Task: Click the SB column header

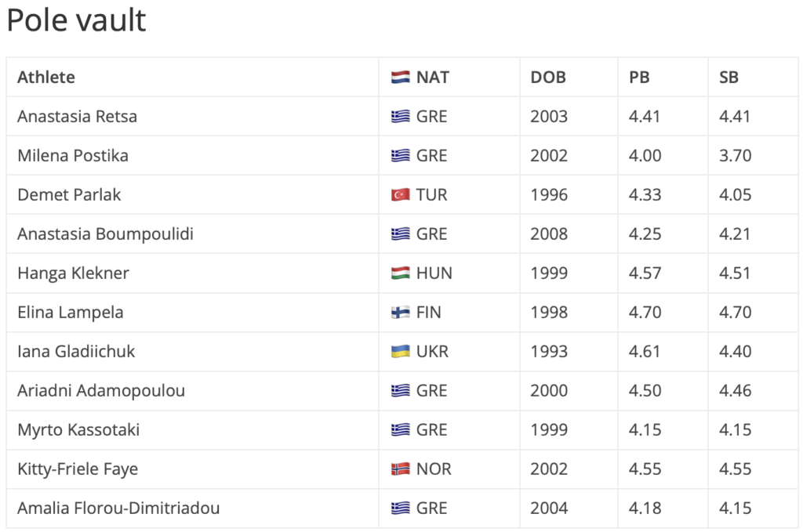Action: tap(729, 78)
